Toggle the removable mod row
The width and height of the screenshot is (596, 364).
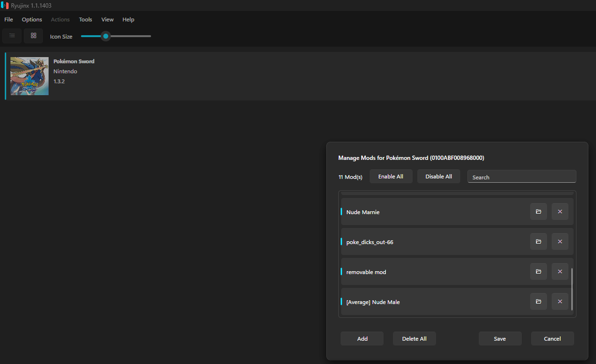(x=457, y=272)
